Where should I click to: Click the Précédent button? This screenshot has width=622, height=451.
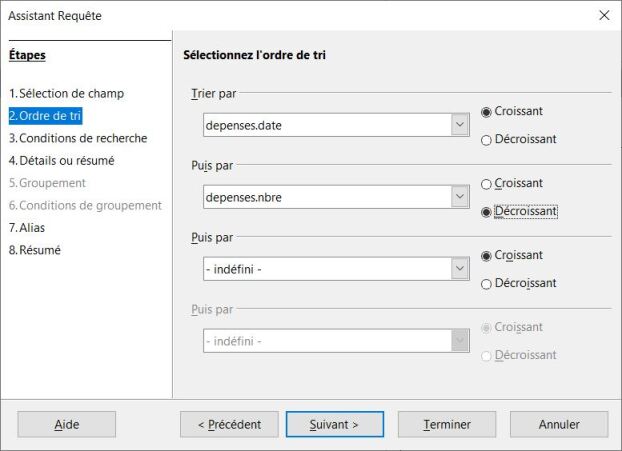(x=228, y=425)
